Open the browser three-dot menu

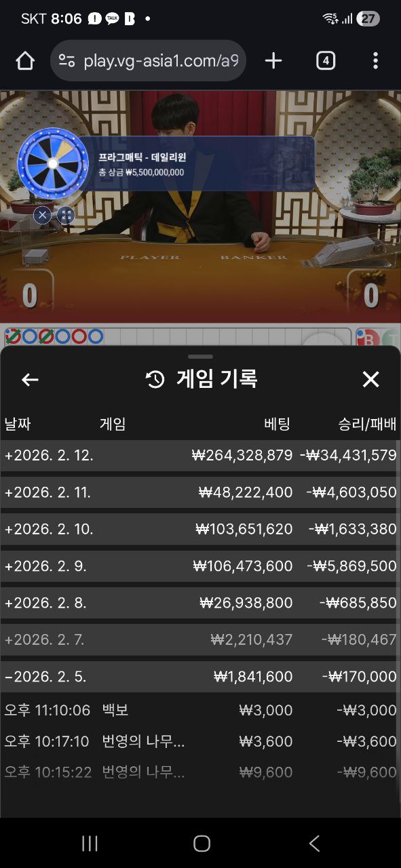375,61
